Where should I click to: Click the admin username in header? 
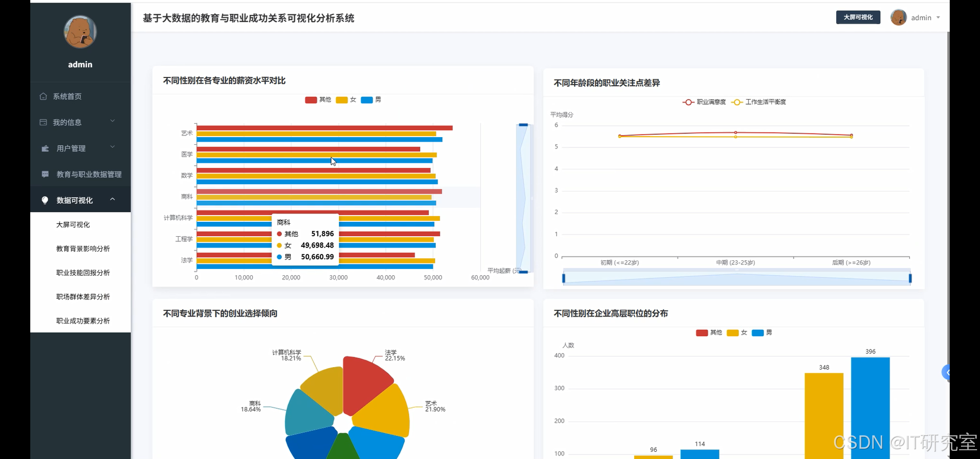click(921, 17)
